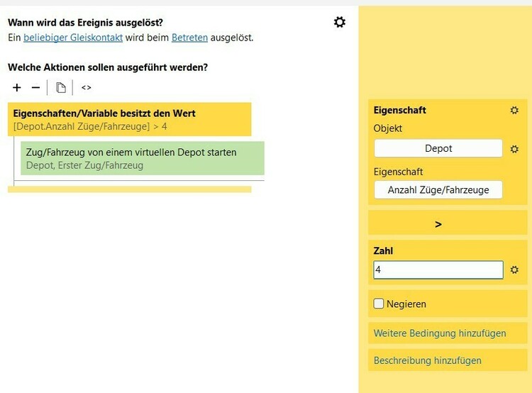The height and width of the screenshot is (393, 532).
Task: Click the Betreten trigger link
Action: 189,38
